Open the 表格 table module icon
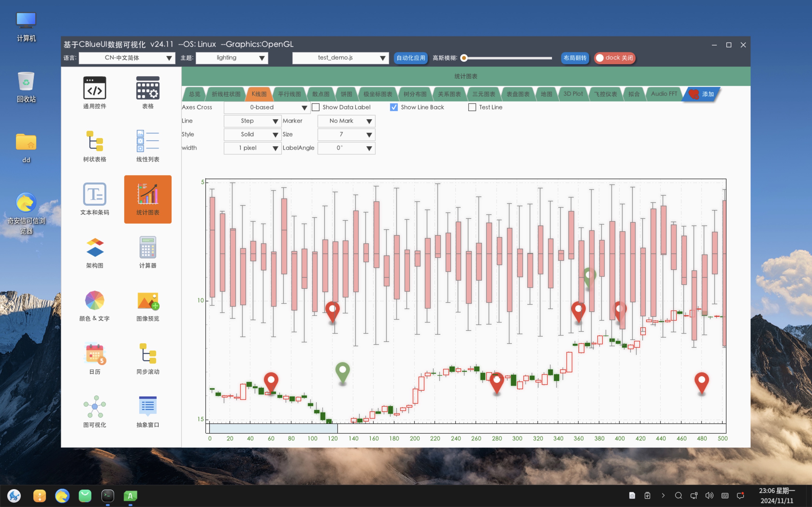This screenshot has width=812, height=507. 148,88
